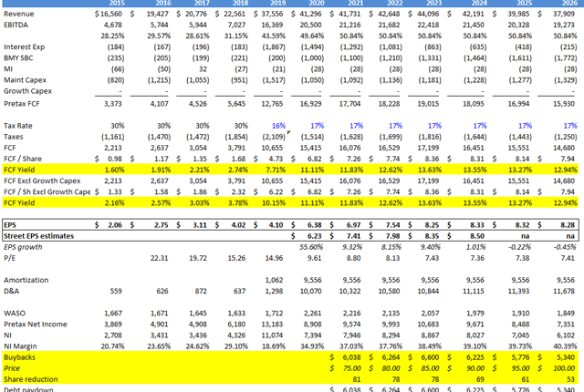The width and height of the screenshot is (584, 392).
Task: Select the 2022 column header
Action: (394, 3)
